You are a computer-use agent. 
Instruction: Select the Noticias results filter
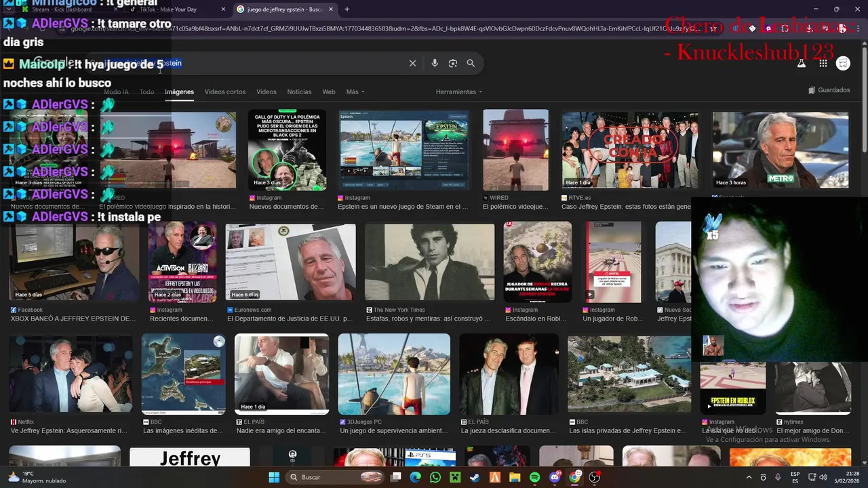(299, 91)
